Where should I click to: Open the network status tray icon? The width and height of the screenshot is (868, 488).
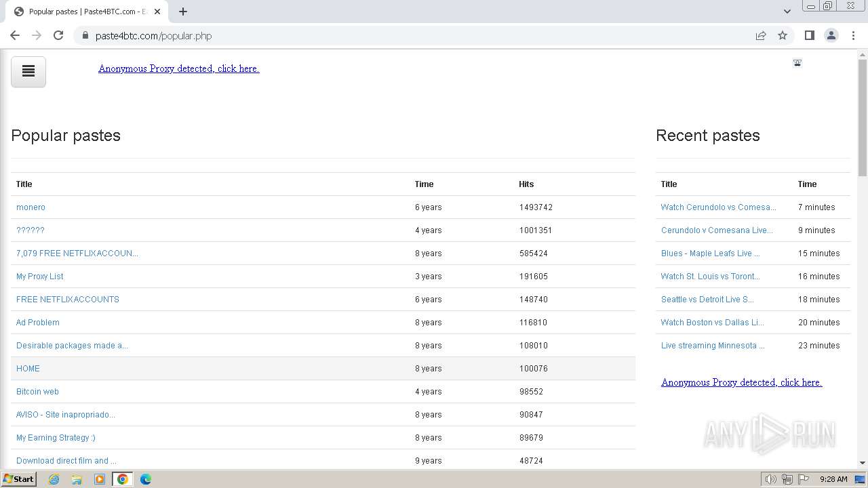[x=787, y=479]
